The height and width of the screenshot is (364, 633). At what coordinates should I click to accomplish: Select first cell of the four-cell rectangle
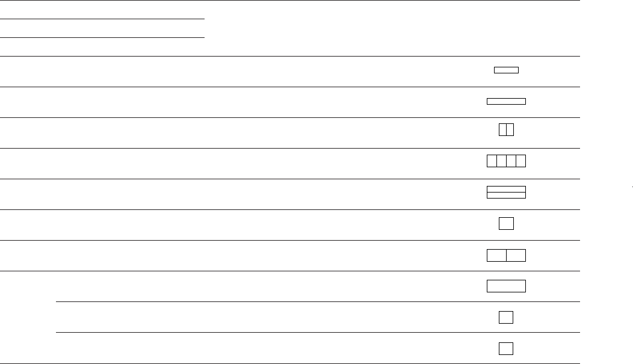[x=492, y=161]
